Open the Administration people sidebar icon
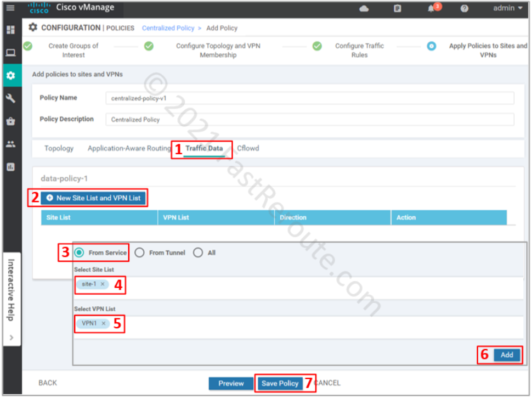 pyautogui.click(x=10, y=144)
